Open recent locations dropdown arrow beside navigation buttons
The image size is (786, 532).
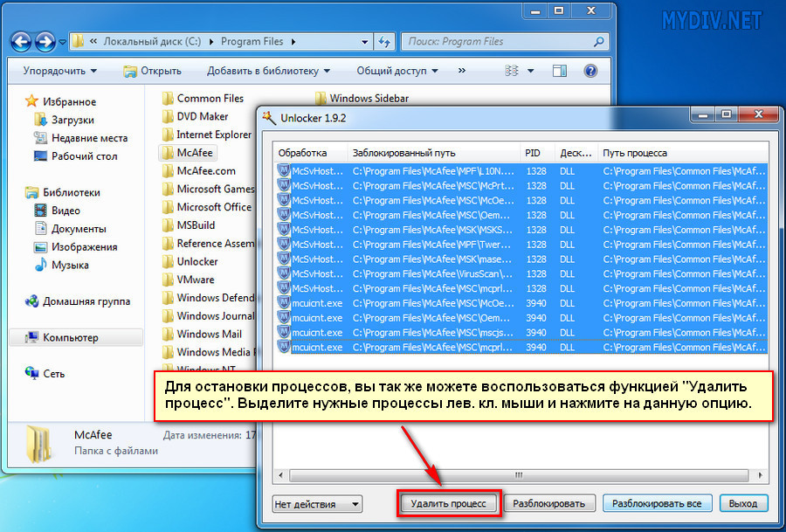click(x=62, y=42)
